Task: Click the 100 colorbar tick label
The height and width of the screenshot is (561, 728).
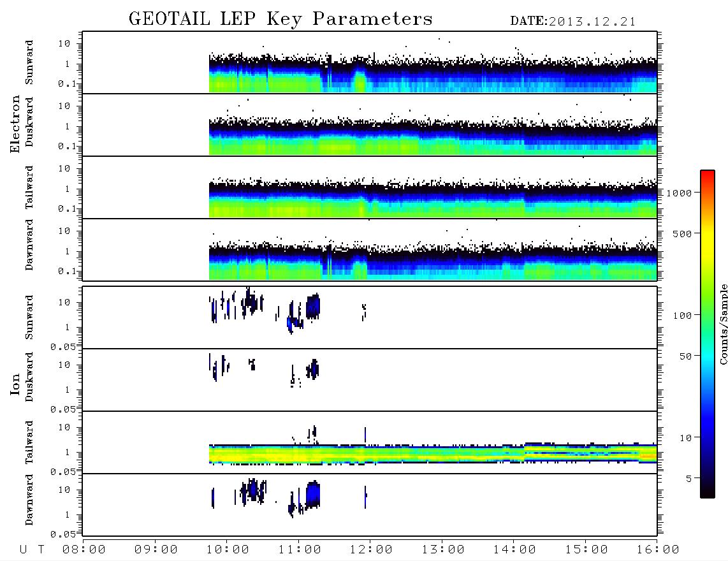Action: click(x=682, y=316)
